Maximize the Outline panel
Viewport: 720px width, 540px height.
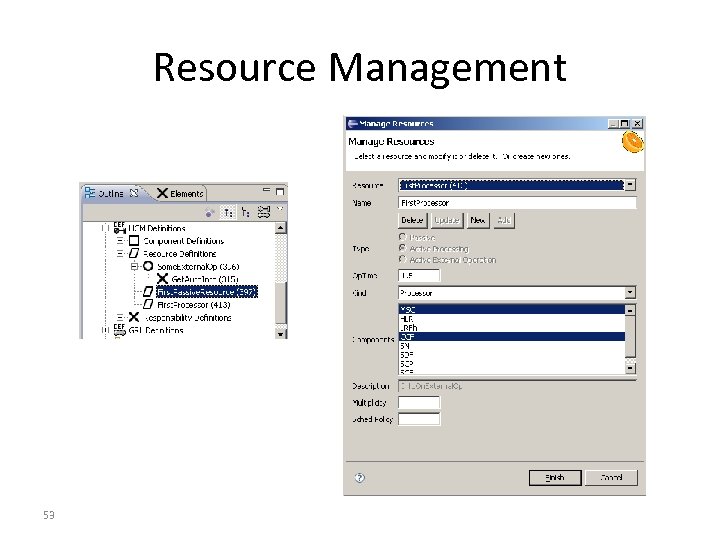(x=280, y=191)
